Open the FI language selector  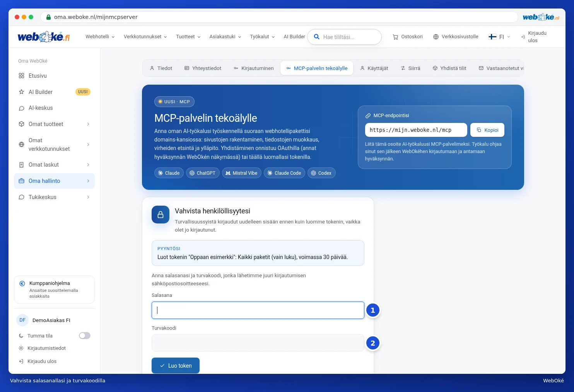499,37
